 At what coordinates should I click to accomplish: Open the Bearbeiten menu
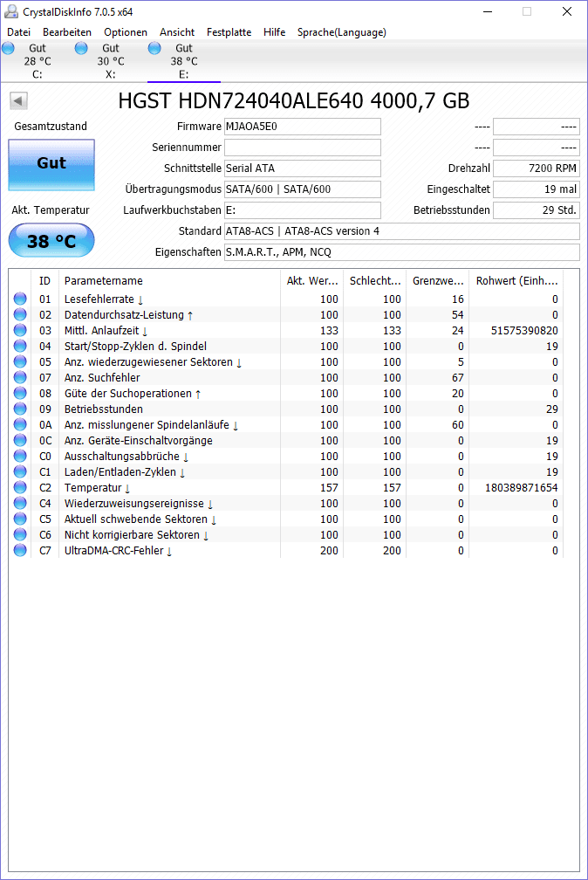pos(67,32)
